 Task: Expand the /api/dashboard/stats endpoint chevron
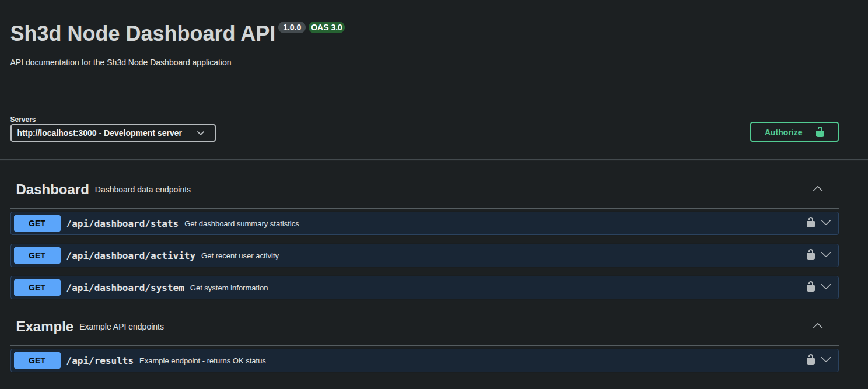[x=825, y=223]
